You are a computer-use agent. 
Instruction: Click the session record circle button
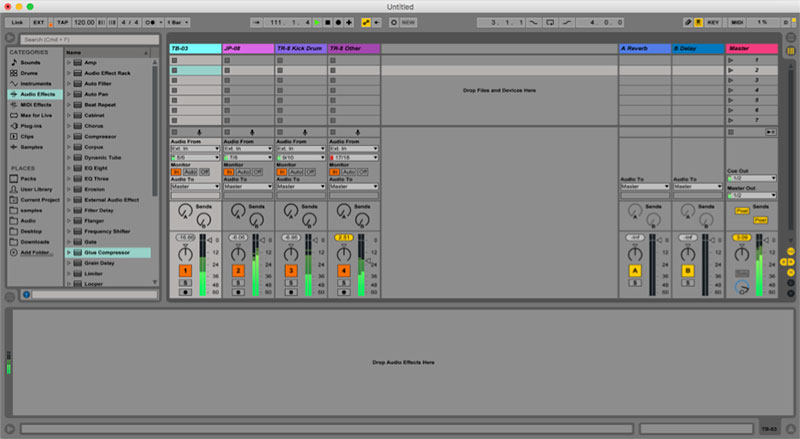tap(393, 22)
